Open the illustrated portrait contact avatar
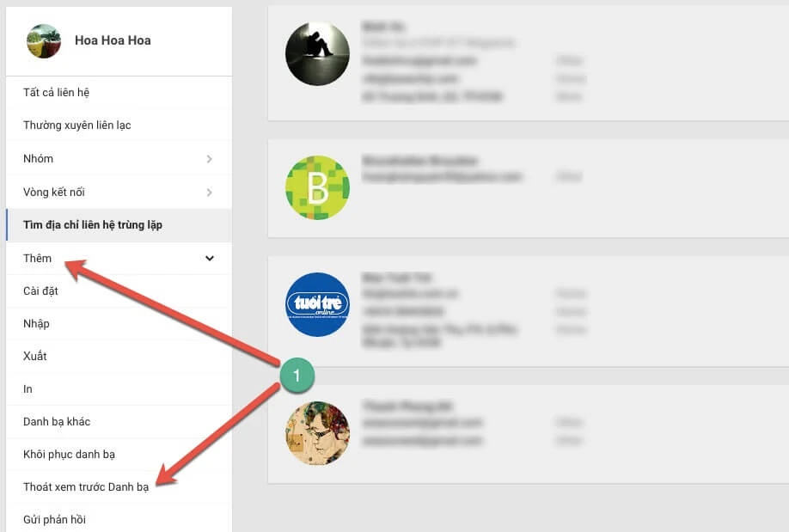 tap(317, 433)
